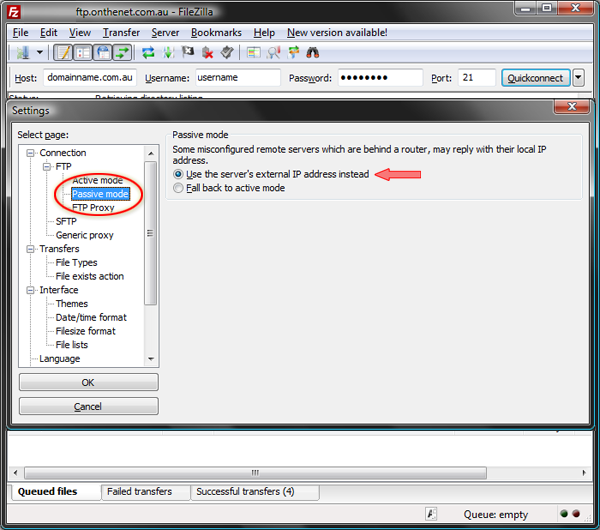Select Themes settings page

click(72, 304)
